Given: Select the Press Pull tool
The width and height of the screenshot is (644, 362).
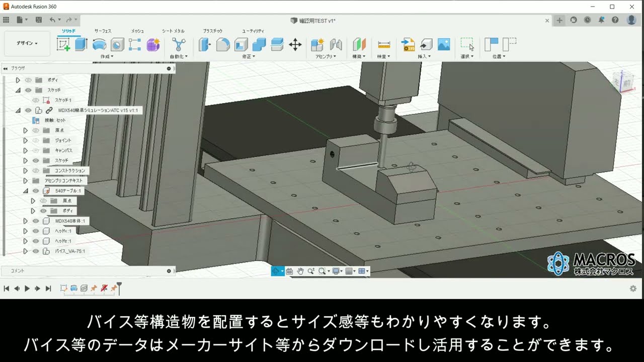Looking at the screenshot, I should [205, 45].
